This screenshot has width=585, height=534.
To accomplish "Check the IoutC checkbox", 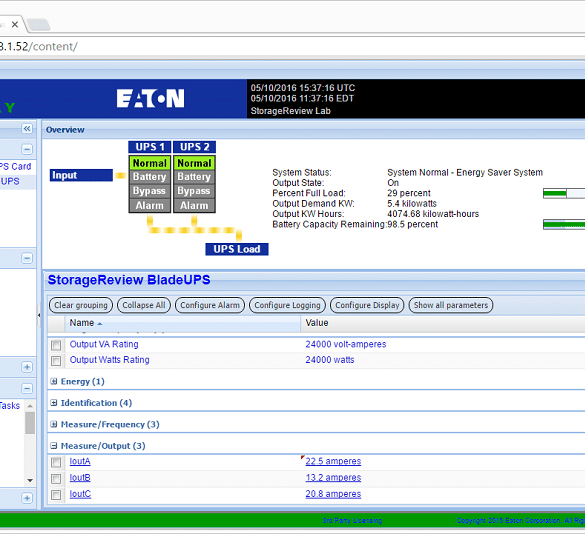I will (x=56, y=495).
